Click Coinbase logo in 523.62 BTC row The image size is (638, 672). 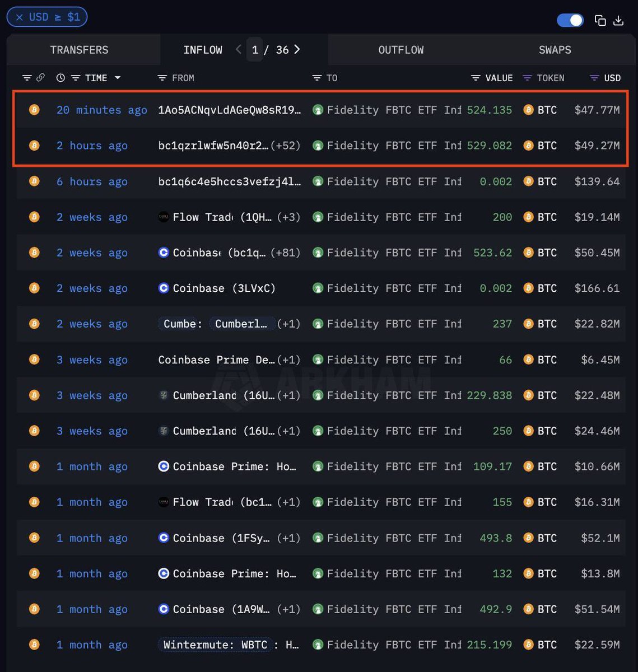pyautogui.click(x=164, y=253)
